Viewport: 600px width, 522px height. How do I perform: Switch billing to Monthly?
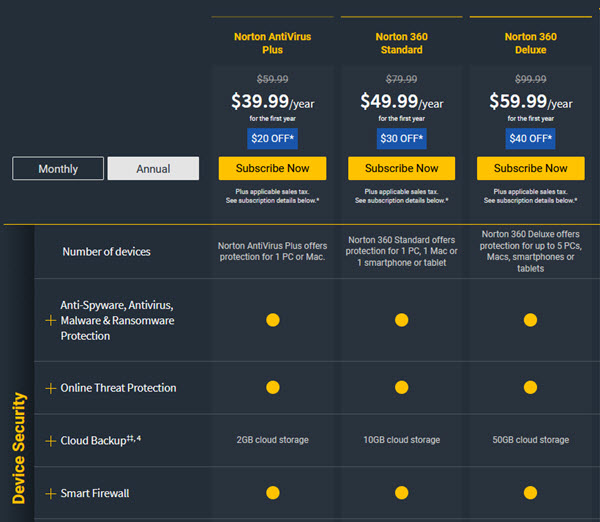tap(58, 168)
